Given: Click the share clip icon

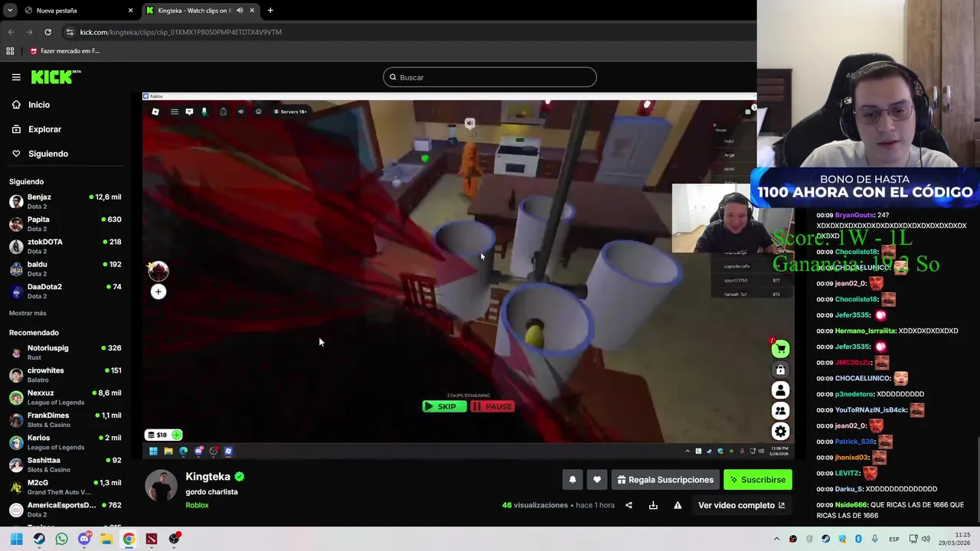Looking at the screenshot, I should point(629,505).
